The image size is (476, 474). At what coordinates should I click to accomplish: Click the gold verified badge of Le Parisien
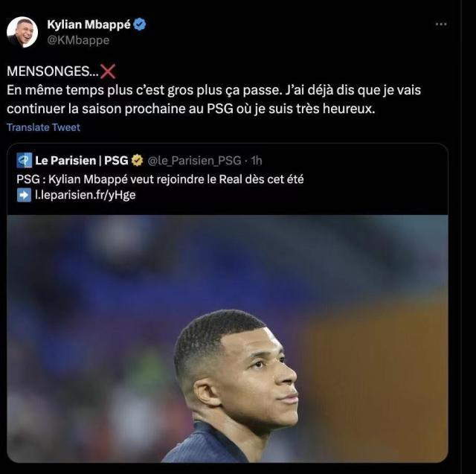(x=137, y=160)
